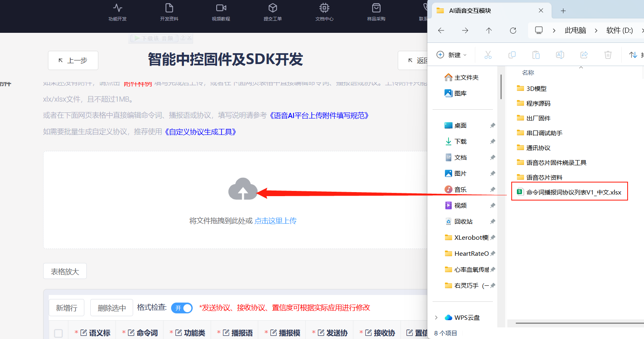Image resolution: width=644 pixels, height=339 pixels.
Task: Select the 串口调试助手 folder
Action: [x=540, y=133]
